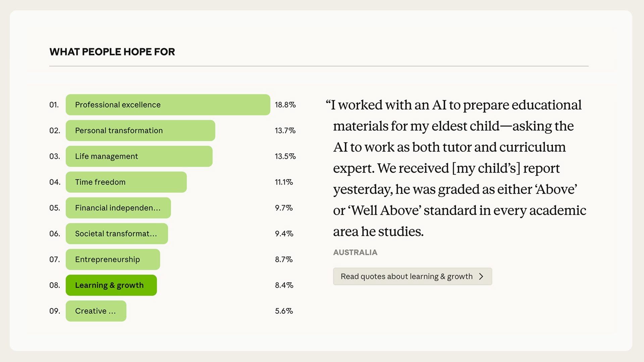Click the highlighted Learning & growth bar
Image resolution: width=644 pixels, height=362 pixels.
[111, 285]
